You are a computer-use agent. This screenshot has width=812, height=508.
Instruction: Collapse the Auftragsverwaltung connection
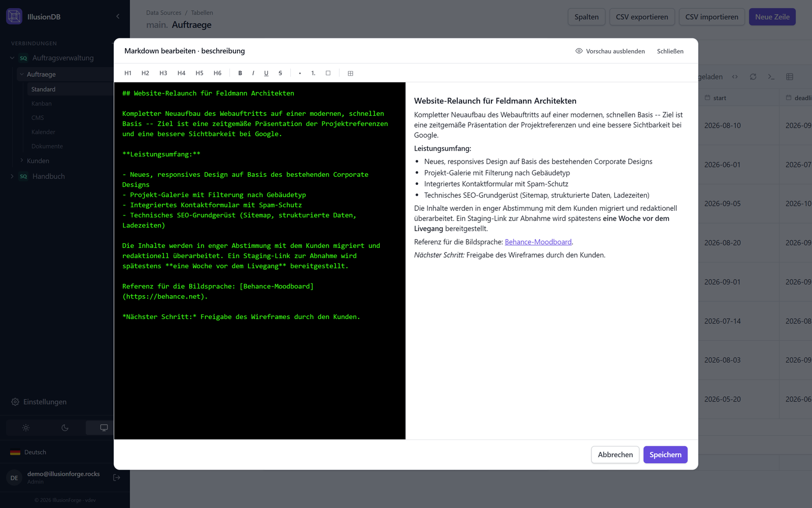point(12,58)
